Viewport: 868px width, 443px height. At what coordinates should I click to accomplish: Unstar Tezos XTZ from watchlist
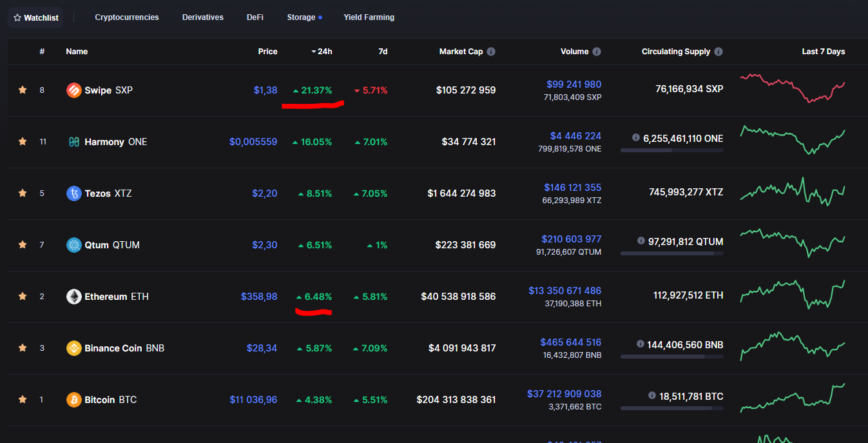[23, 193]
